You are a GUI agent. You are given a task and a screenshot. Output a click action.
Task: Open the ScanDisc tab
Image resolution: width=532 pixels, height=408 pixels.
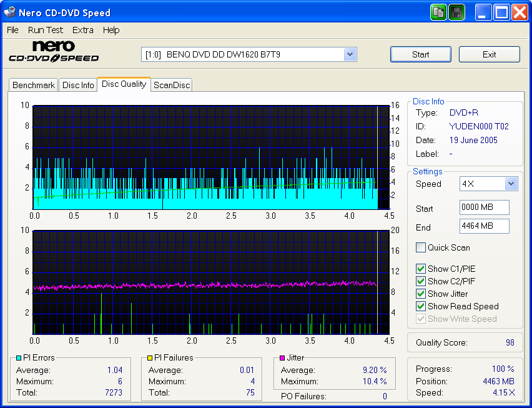click(x=170, y=84)
